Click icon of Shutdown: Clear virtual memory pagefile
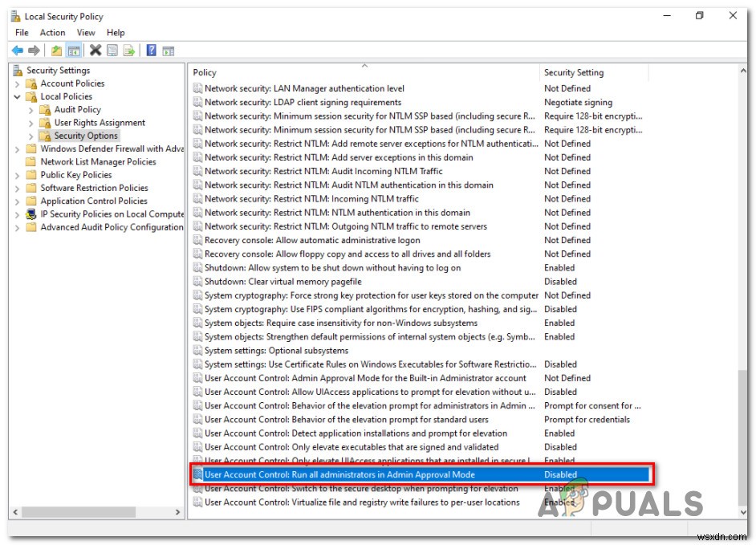The image size is (756, 545). tap(197, 281)
